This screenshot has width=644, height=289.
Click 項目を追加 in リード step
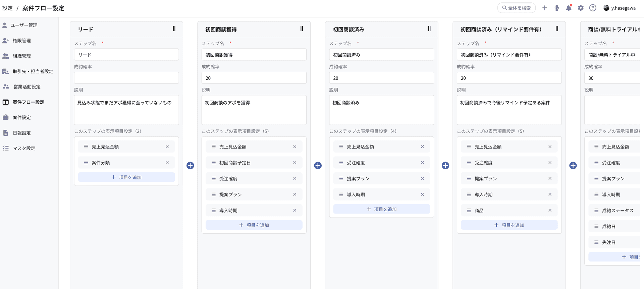point(126,177)
